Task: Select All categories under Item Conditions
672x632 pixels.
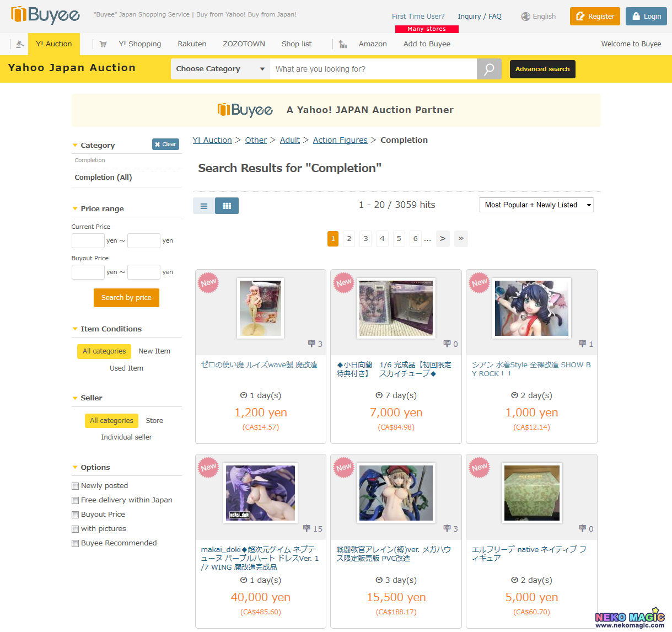Action: 104,351
